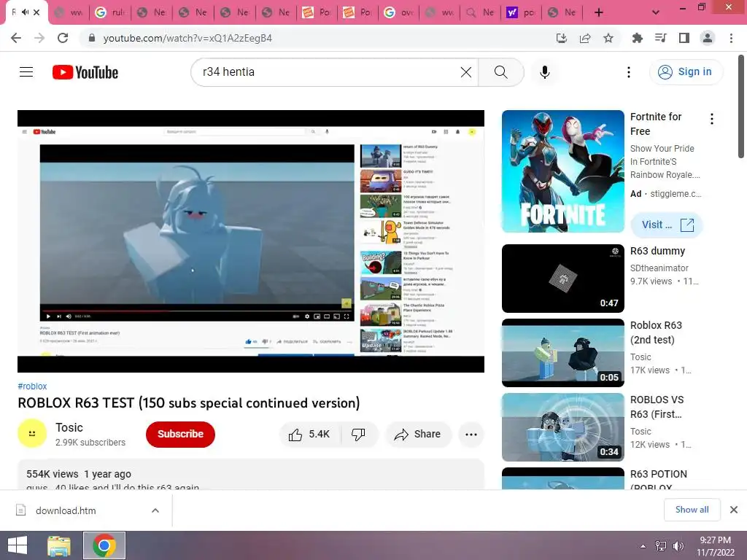
Task: Switch to the Yahoo tab
Action: (x=521, y=12)
